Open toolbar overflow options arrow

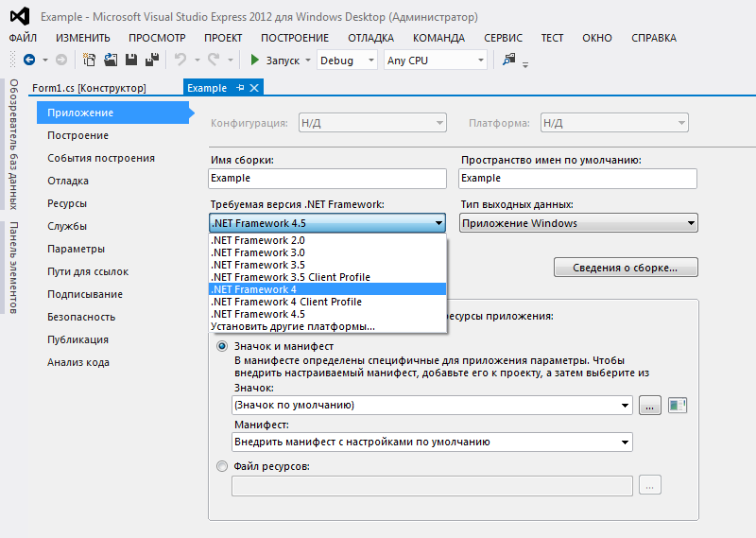[525, 64]
